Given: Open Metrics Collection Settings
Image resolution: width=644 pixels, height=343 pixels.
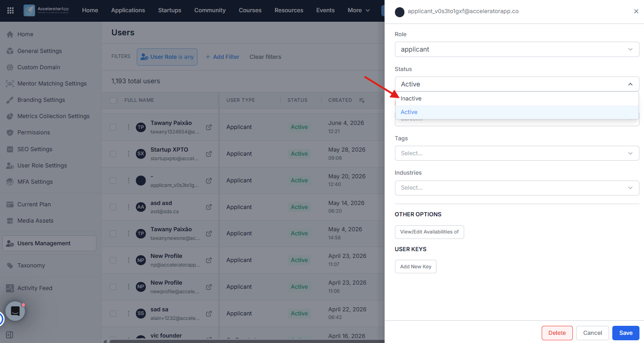Looking at the screenshot, I should tap(53, 116).
